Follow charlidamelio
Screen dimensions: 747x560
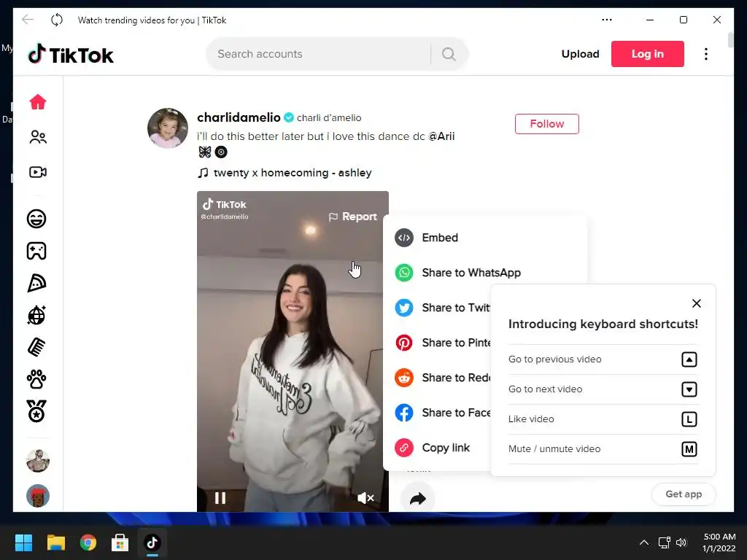546,124
